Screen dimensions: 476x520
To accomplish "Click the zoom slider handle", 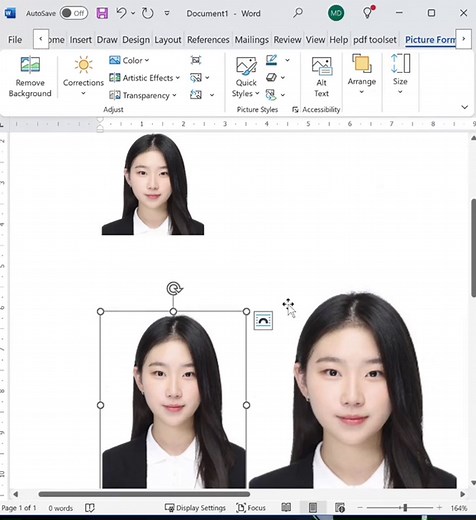I will [405, 508].
